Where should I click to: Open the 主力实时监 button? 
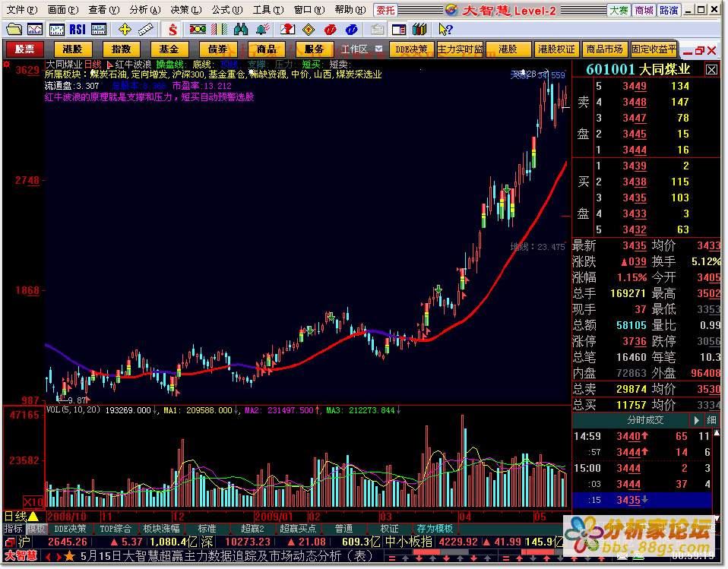[x=460, y=49]
